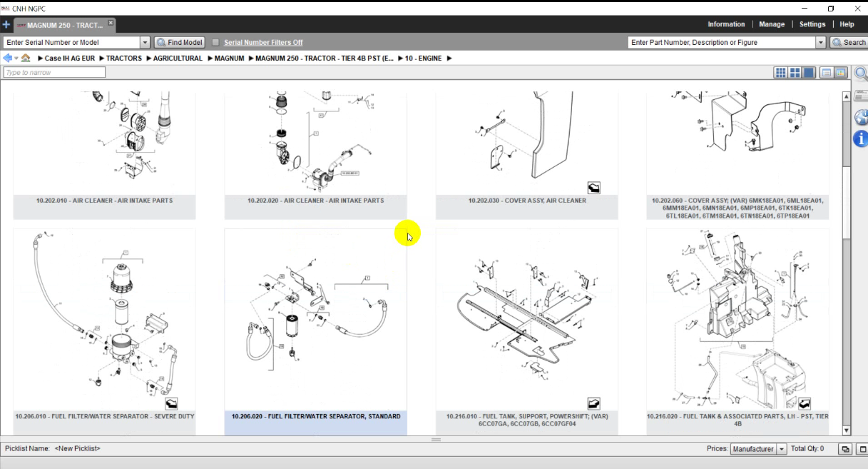Open 10.202.030 Cover Assy Air Cleaner
The height and width of the screenshot is (469, 868).
tap(527, 153)
